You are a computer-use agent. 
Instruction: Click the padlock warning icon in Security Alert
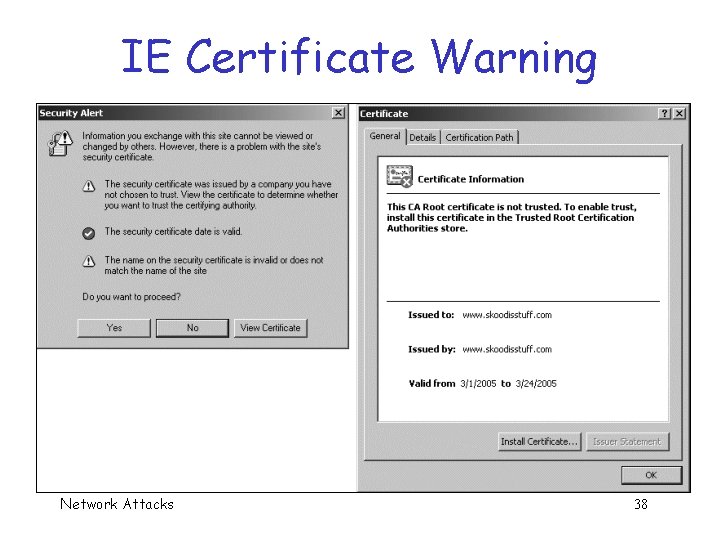60,143
